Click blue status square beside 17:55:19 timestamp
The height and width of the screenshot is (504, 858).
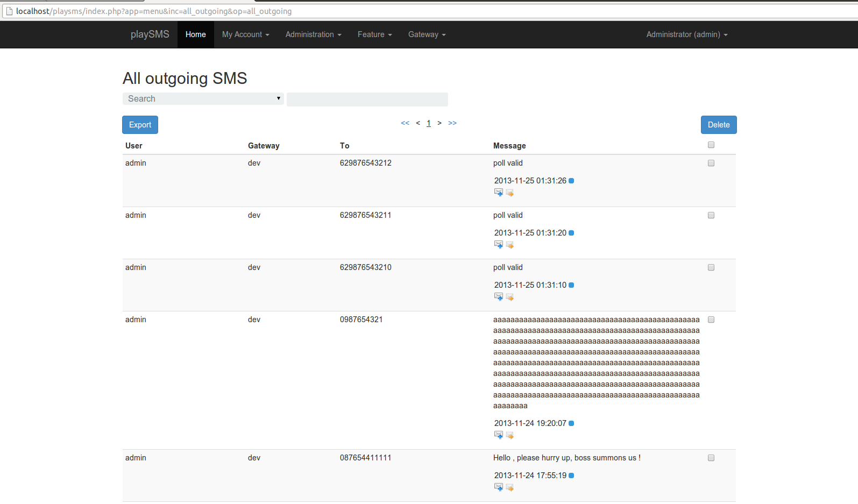[x=571, y=475]
